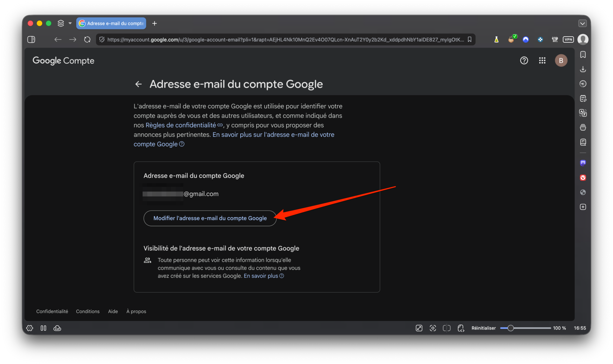Open the translate panel in sidebar
The height and width of the screenshot is (364, 613).
[x=583, y=113]
